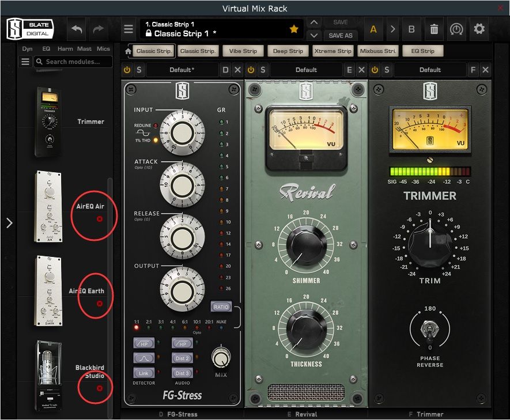Viewport: 510px width, 420px height.
Task: Click the redo arrow icon
Action: (x=98, y=29)
